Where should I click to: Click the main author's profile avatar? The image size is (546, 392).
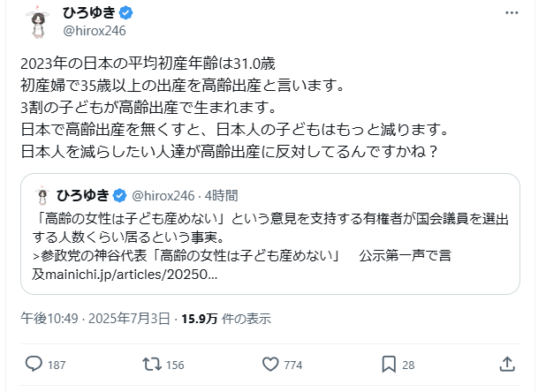37,22
